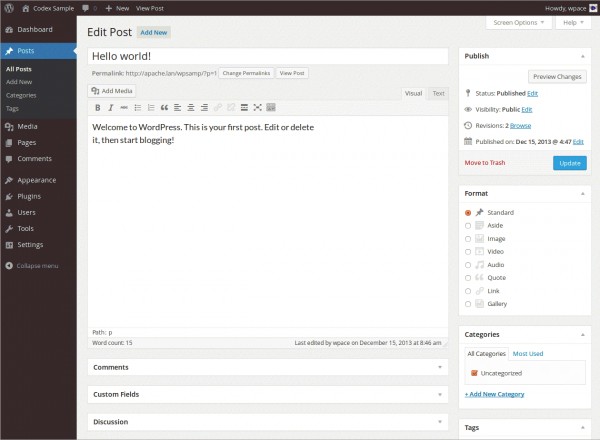Viewport: 600px width, 440px height.
Task: Align text right
Action: [x=204, y=108]
